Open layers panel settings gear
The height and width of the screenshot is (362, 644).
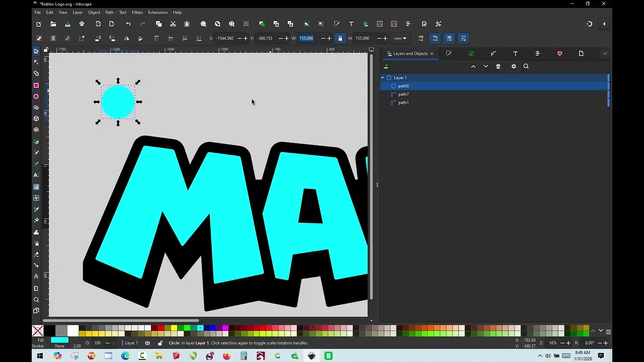513,66
